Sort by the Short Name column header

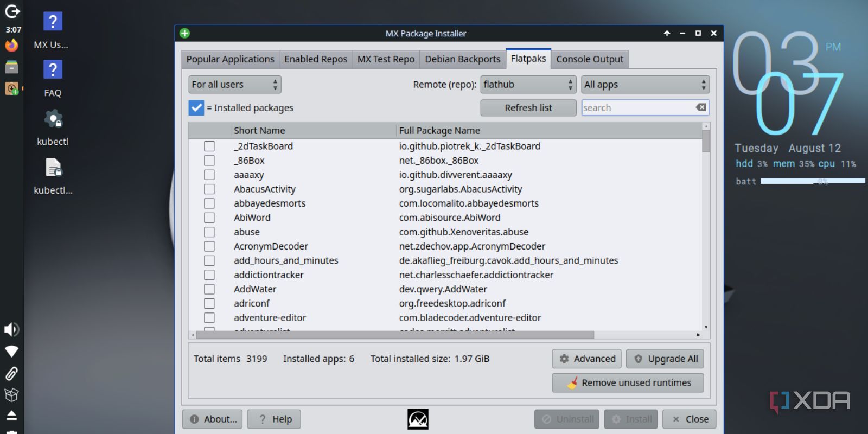click(314, 131)
